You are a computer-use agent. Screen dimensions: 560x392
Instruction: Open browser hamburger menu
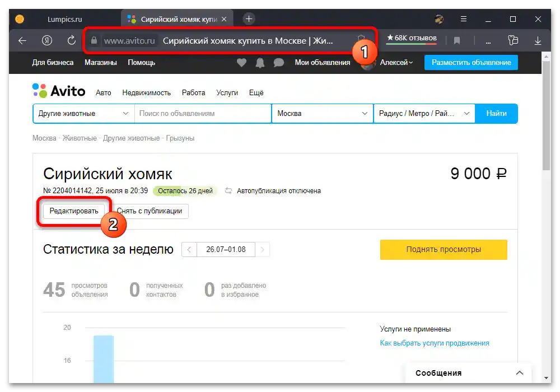pos(464,19)
